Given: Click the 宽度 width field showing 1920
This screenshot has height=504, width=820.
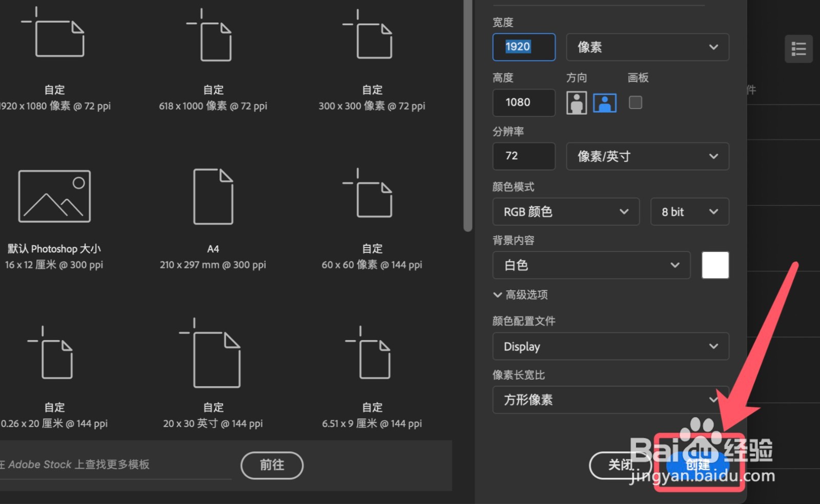Looking at the screenshot, I should click(524, 47).
